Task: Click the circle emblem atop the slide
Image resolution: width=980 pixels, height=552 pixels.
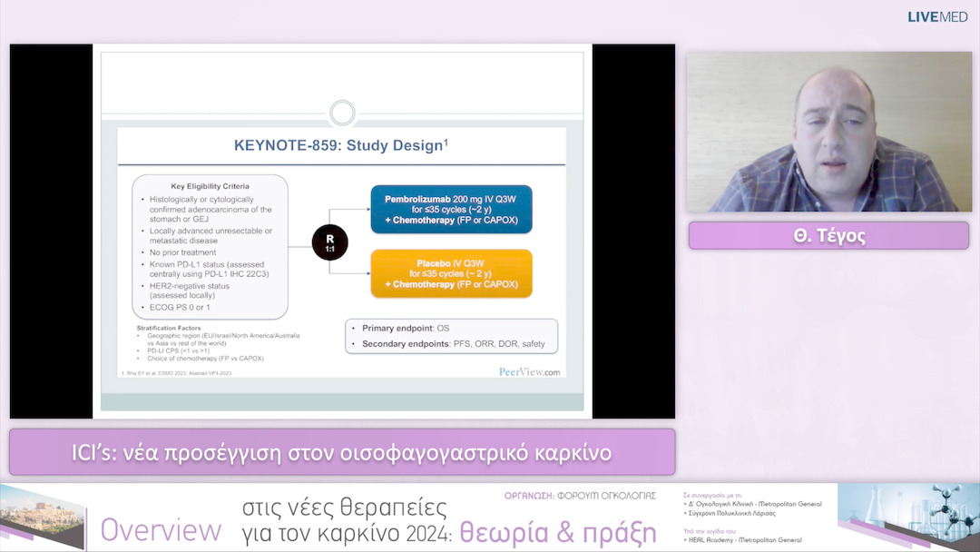Action: 342,113
